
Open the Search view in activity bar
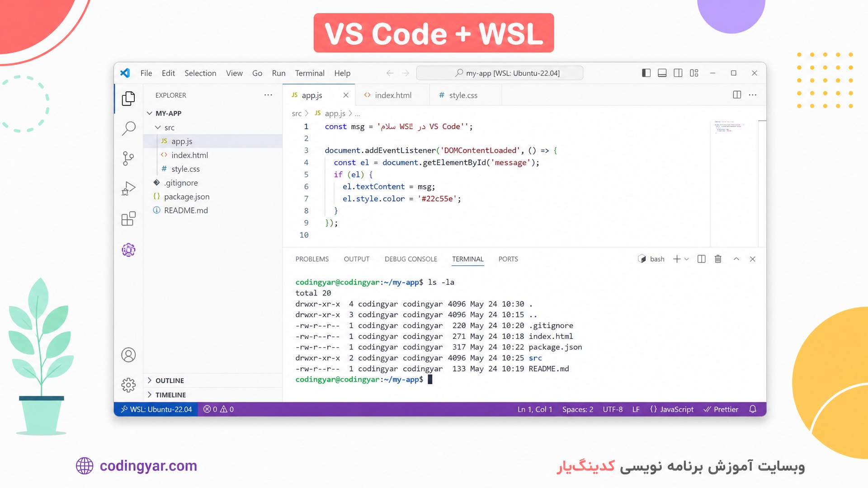[x=128, y=128]
